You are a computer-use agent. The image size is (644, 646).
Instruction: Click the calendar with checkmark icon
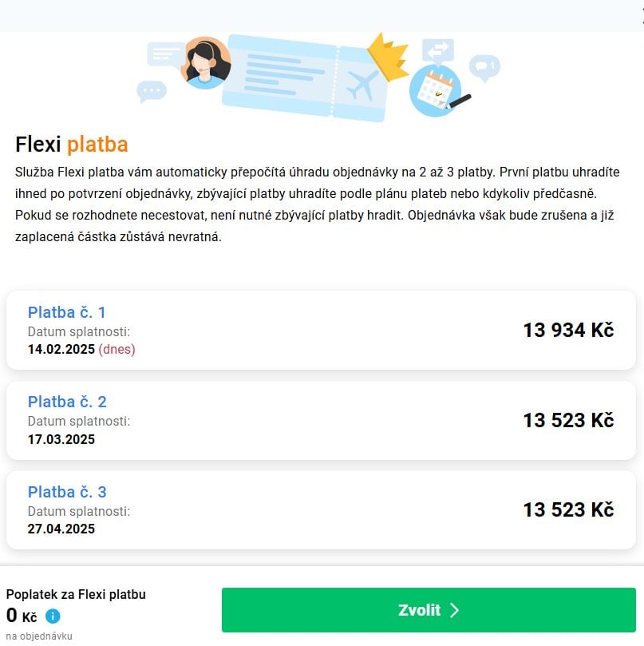(436, 90)
